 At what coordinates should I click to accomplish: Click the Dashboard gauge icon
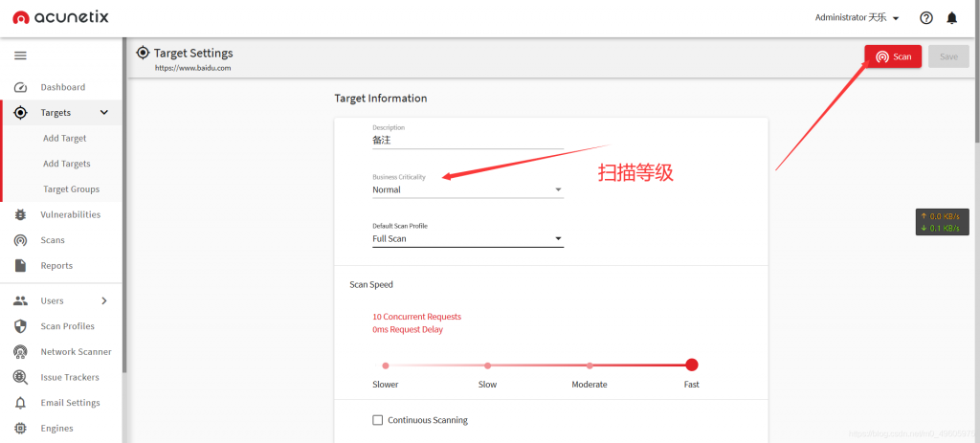21,87
